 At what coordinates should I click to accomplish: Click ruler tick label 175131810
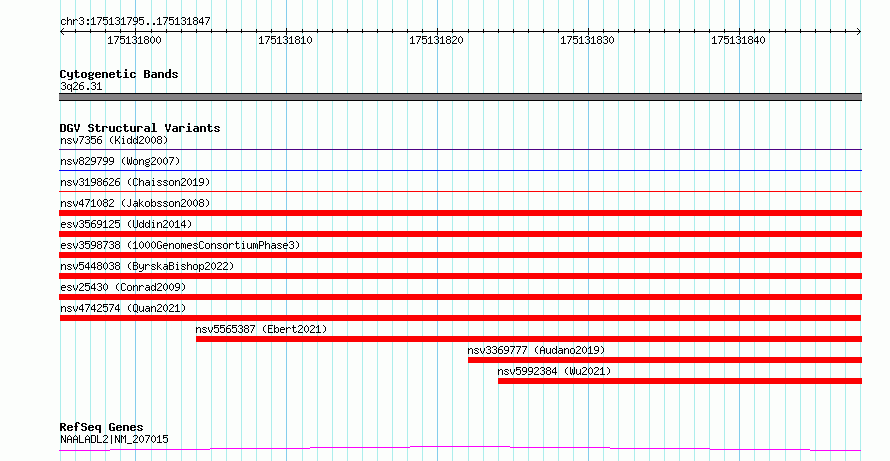pos(285,40)
